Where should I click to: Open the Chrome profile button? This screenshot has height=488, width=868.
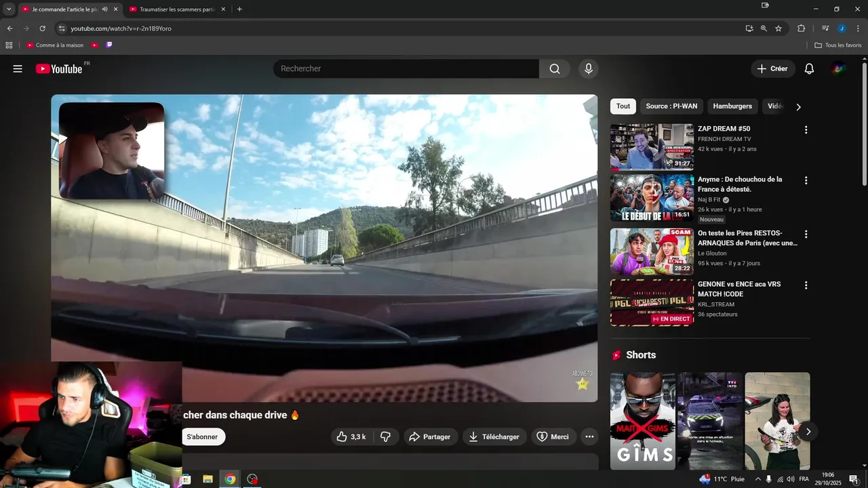point(842,28)
